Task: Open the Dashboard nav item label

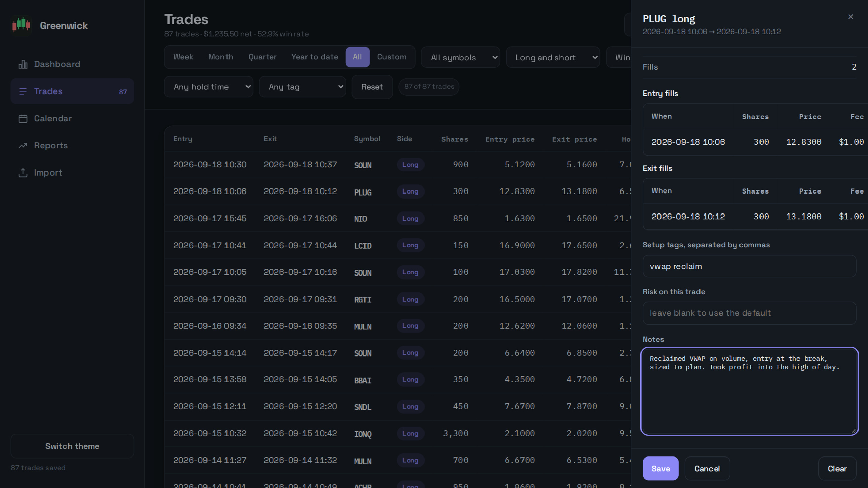Action: pyautogui.click(x=57, y=64)
